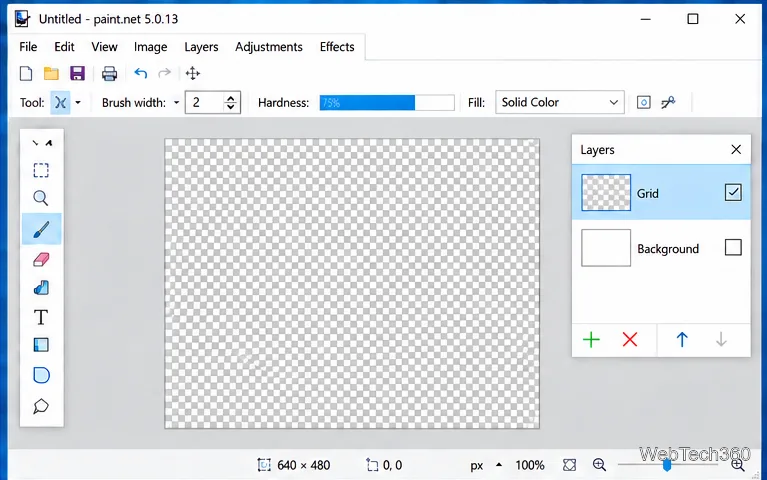Click the zoom out magnifier in status bar

[x=599, y=465]
